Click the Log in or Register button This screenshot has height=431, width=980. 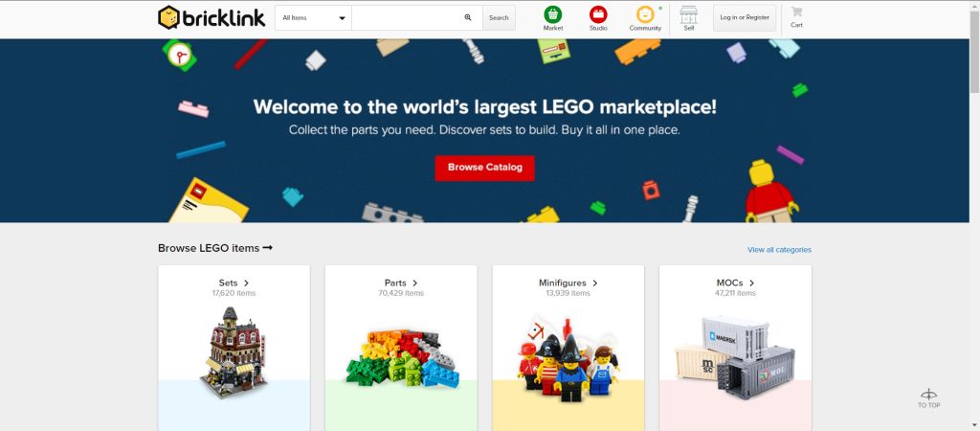coord(745,17)
